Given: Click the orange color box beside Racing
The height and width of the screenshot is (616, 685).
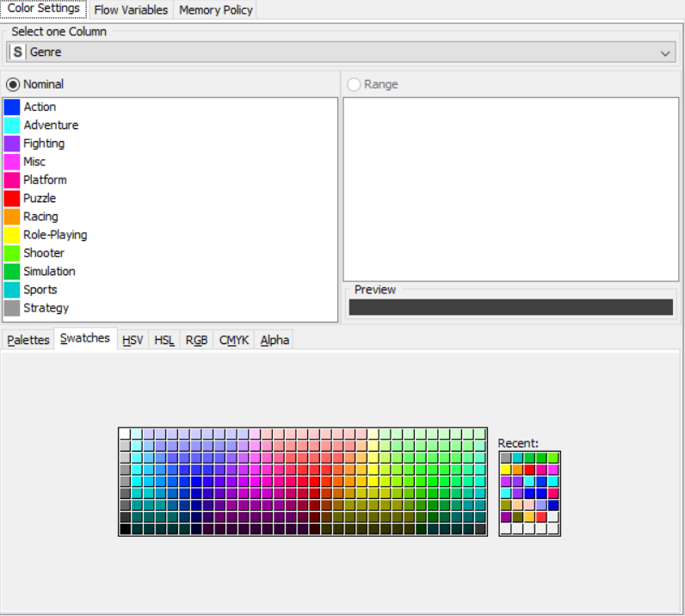Looking at the screenshot, I should [x=12, y=217].
